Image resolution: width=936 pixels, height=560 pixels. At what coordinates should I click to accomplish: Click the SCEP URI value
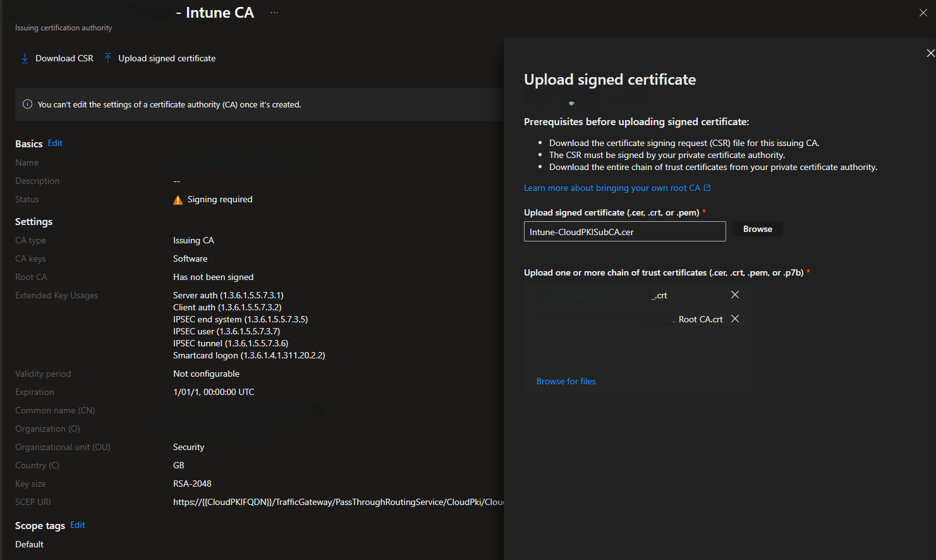(x=338, y=502)
